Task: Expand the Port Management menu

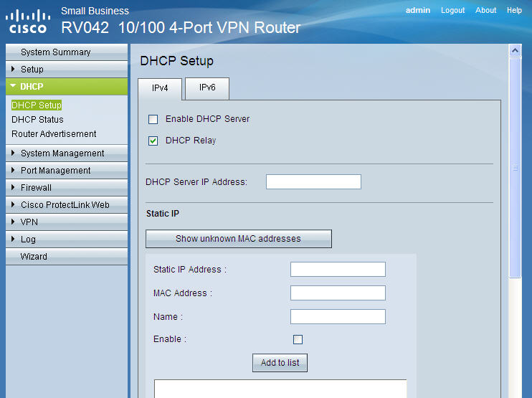Action: pos(67,171)
